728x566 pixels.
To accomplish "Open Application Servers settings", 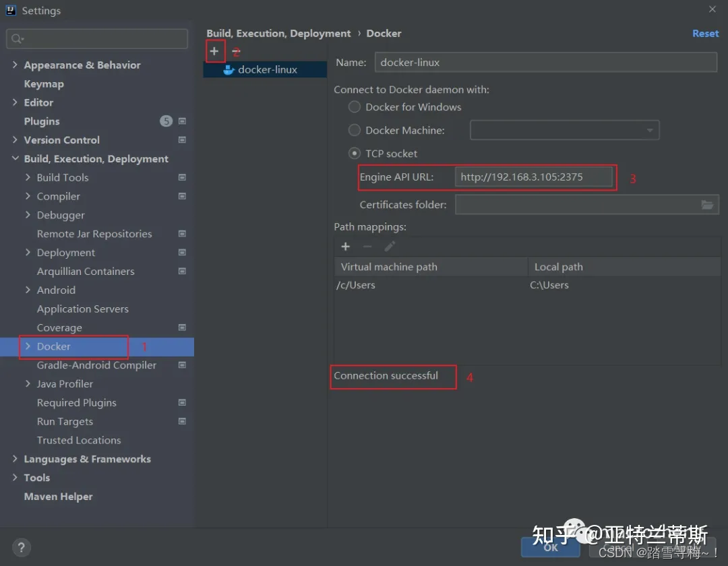I will [83, 309].
